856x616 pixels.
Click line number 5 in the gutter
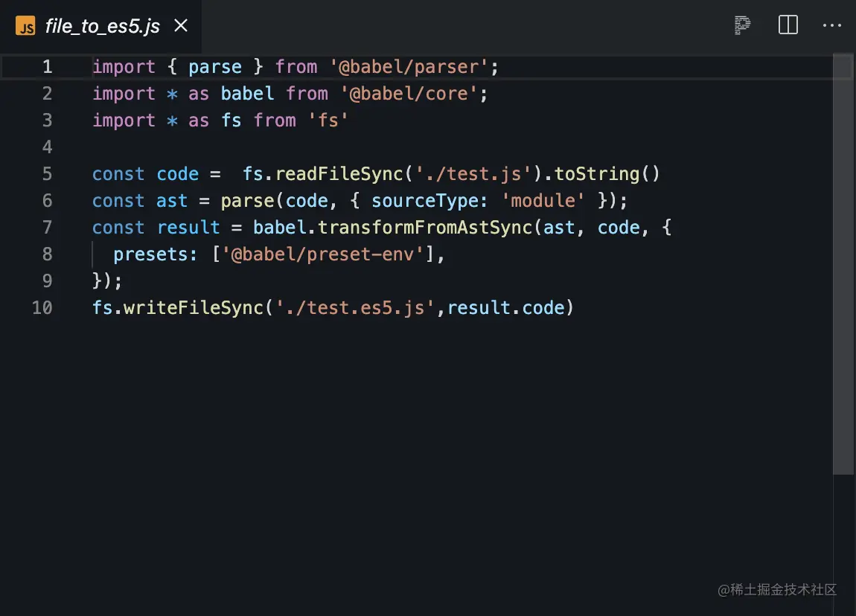(48, 173)
